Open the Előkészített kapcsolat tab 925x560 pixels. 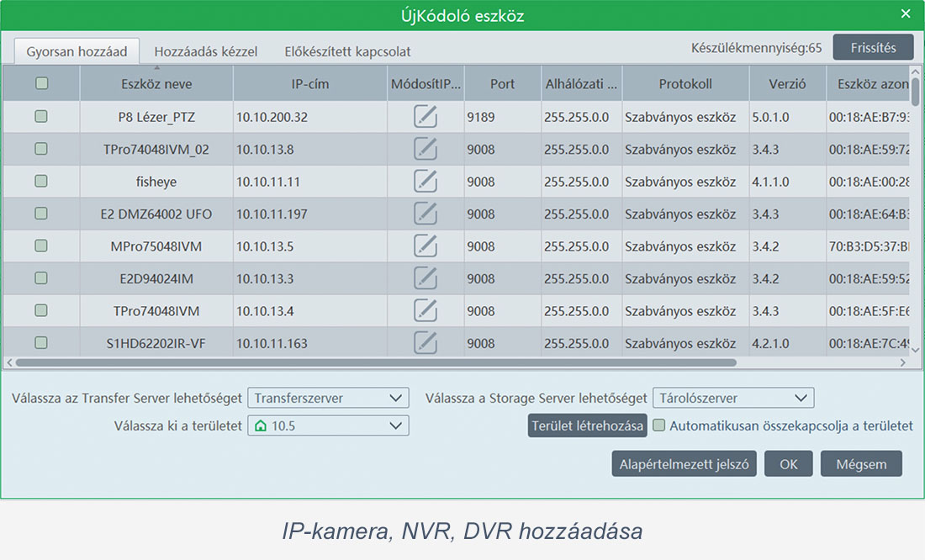(347, 51)
